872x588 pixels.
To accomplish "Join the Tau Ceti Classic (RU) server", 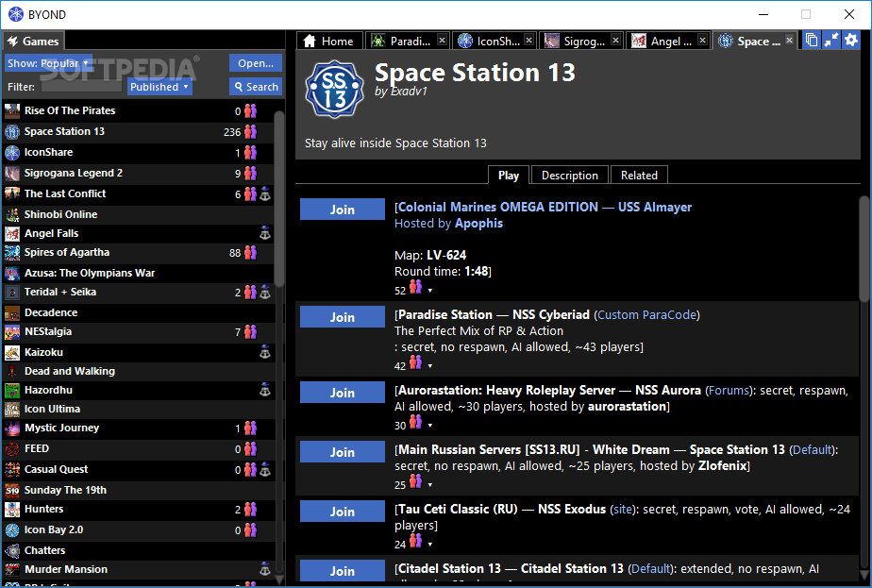I will [x=342, y=512].
